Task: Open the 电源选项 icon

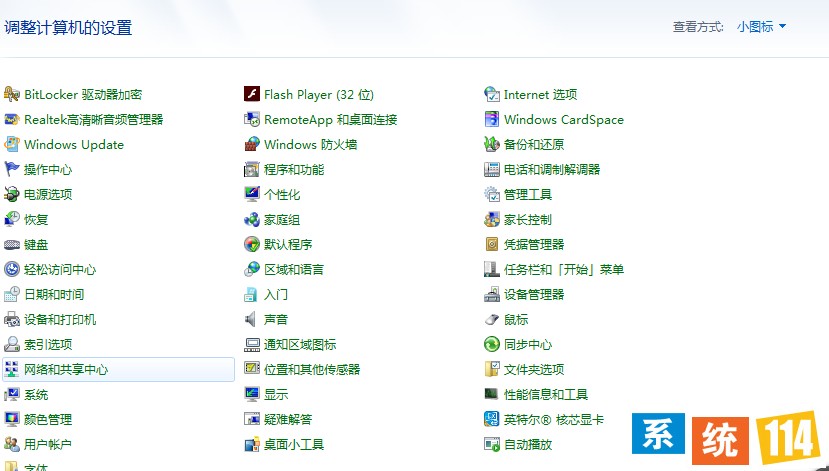Action: (x=12, y=194)
